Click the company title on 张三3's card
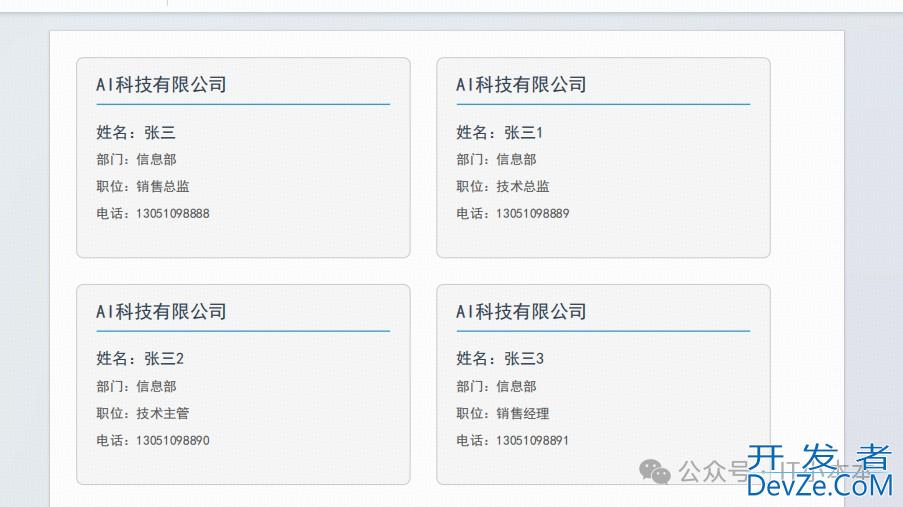903x507 pixels. [521, 312]
